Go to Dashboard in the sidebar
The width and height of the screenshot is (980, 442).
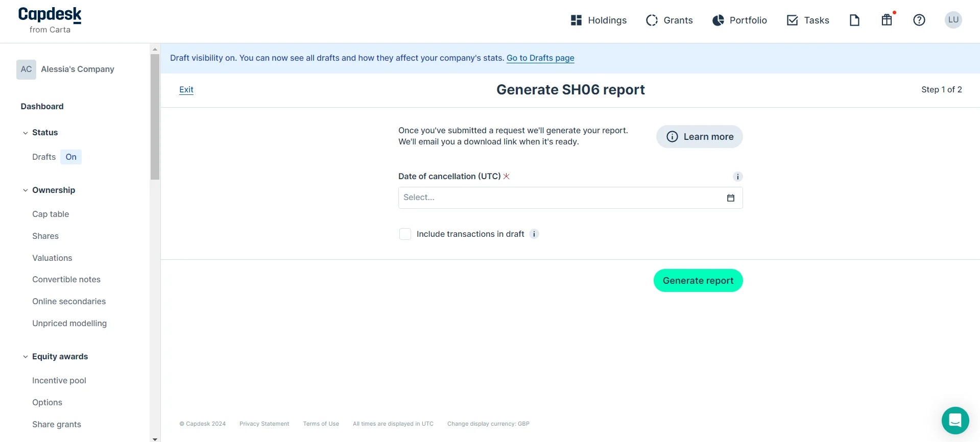coord(42,107)
